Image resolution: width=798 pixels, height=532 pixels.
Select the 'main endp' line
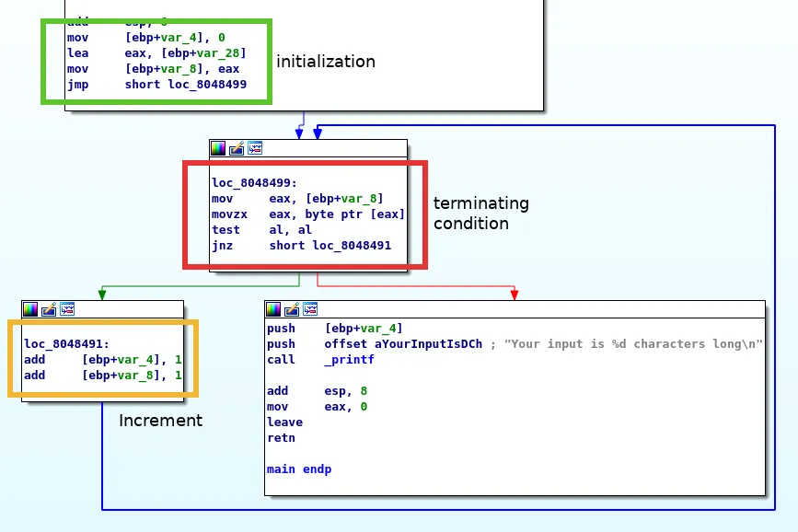(299, 469)
